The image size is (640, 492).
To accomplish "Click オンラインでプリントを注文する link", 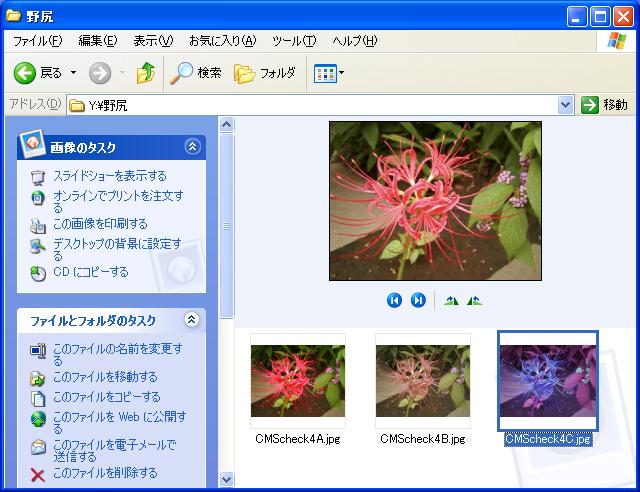I will tap(118, 201).
